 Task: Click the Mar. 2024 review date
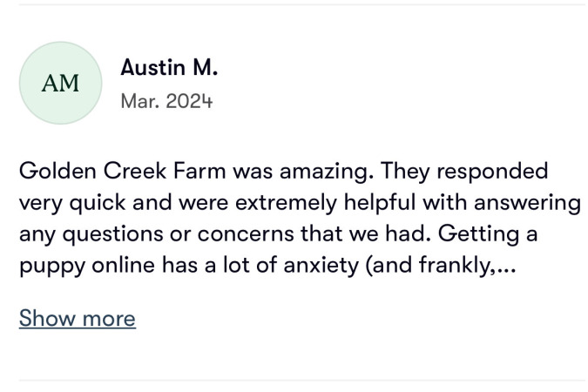pyautogui.click(x=166, y=102)
